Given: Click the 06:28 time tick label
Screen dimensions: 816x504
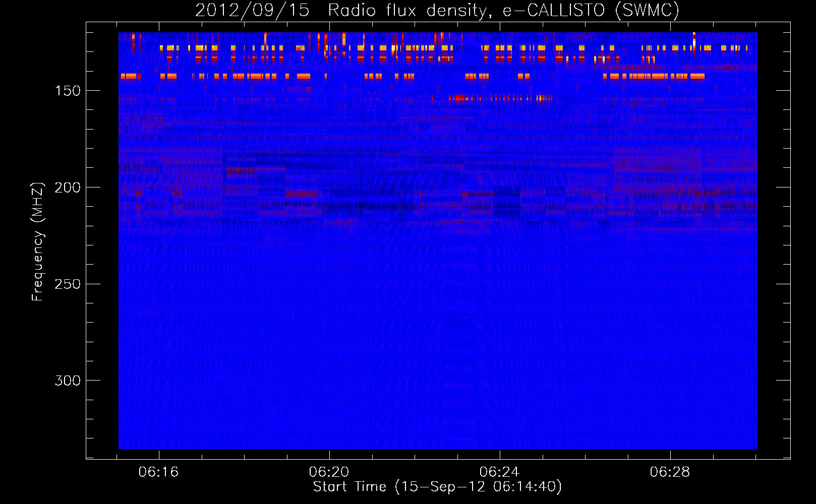Looking at the screenshot, I should [670, 472].
